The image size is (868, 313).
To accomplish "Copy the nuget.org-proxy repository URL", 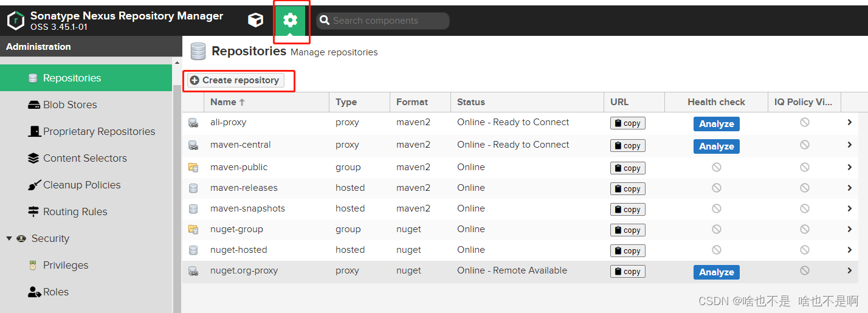I will (627, 272).
